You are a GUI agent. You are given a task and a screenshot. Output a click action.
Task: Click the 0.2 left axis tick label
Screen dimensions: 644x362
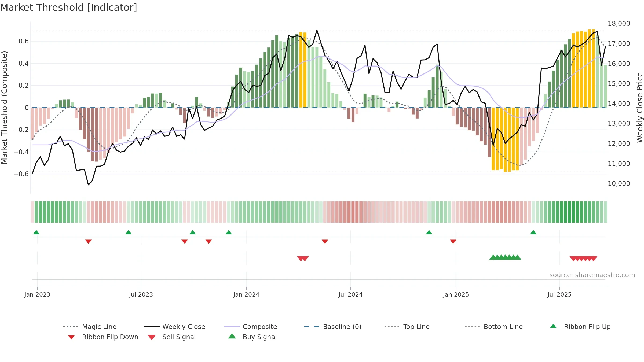point(24,86)
